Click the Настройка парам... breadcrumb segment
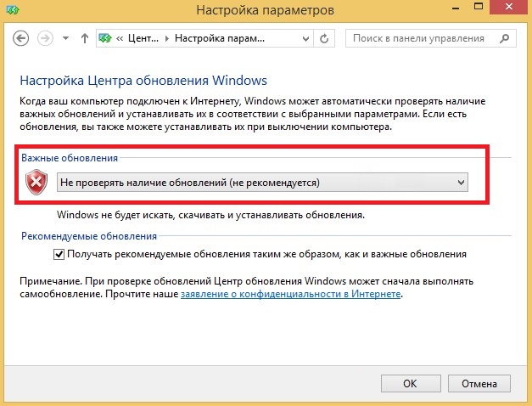This screenshot has height=406, width=532. click(220, 38)
